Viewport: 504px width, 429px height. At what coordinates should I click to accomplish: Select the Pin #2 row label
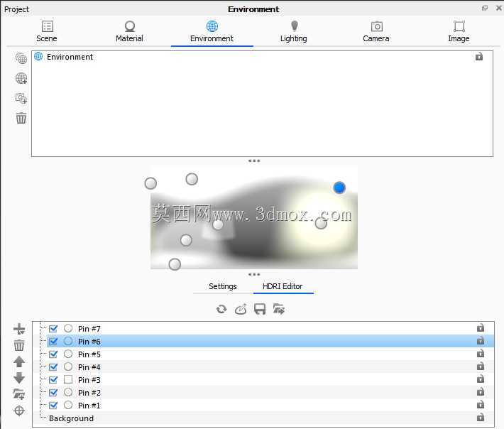(x=89, y=393)
